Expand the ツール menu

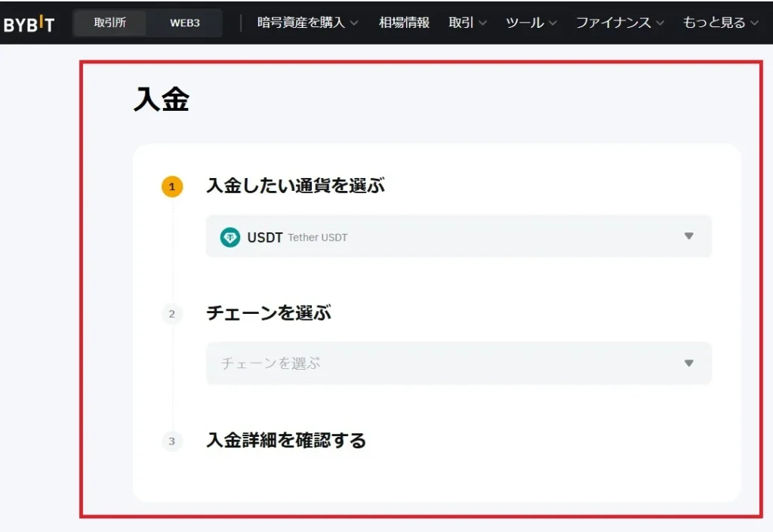tap(531, 23)
